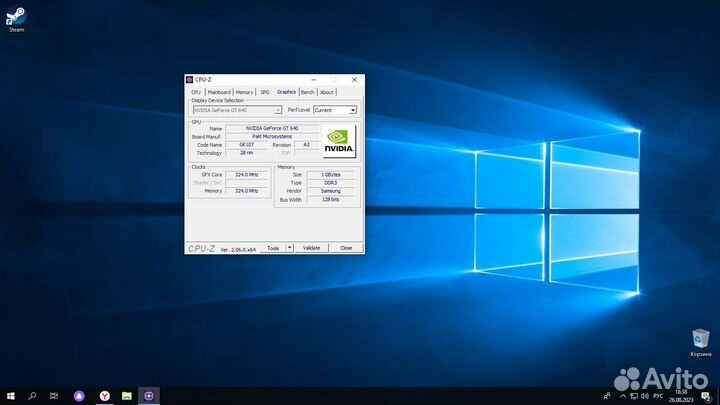This screenshot has height=405, width=720.
Task: Open Task View from the taskbar
Action: pos(54,396)
